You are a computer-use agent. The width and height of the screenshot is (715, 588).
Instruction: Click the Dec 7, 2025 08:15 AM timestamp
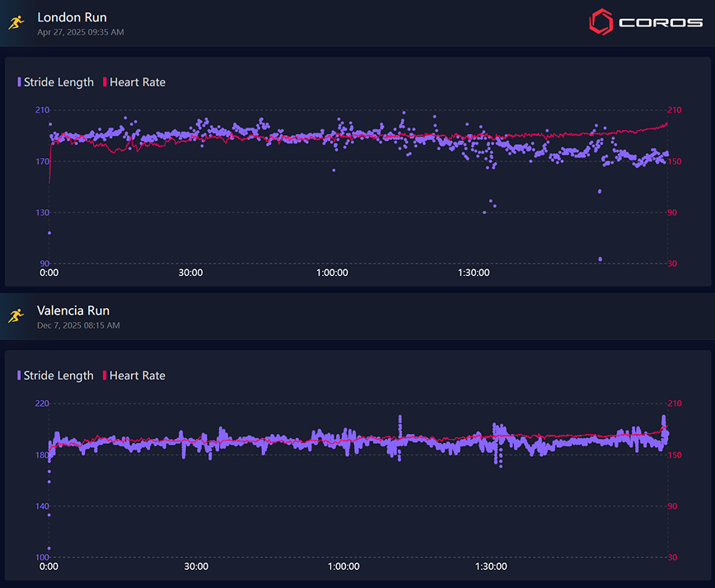(x=78, y=325)
